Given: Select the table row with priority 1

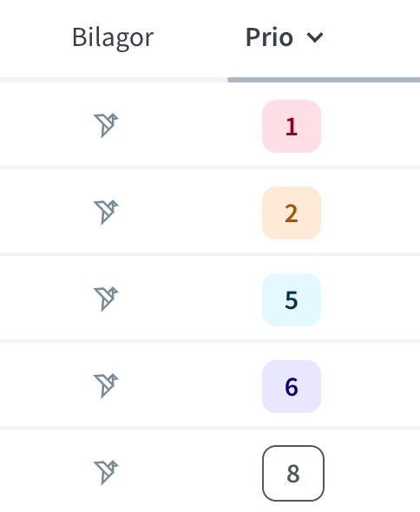Looking at the screenshot, I should coord(210,125).
